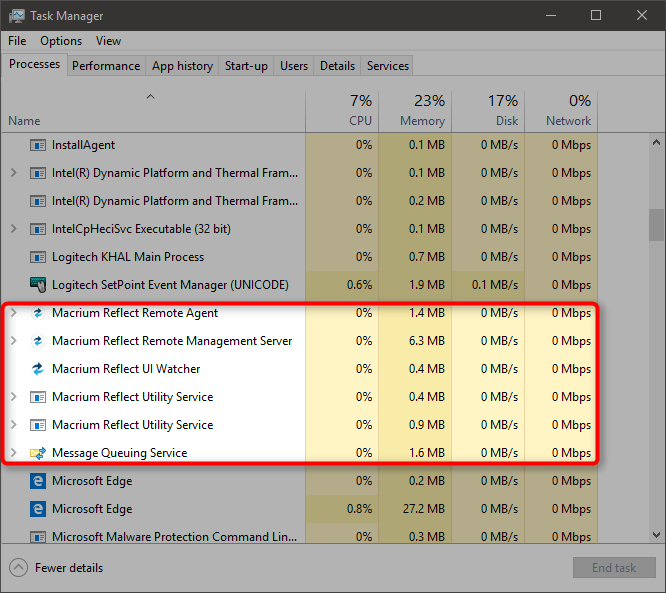This screenshot has height=593, width=666.
Task: Select Microsoft Malware Protection Command Lin... name
Action: pos(174,537)
